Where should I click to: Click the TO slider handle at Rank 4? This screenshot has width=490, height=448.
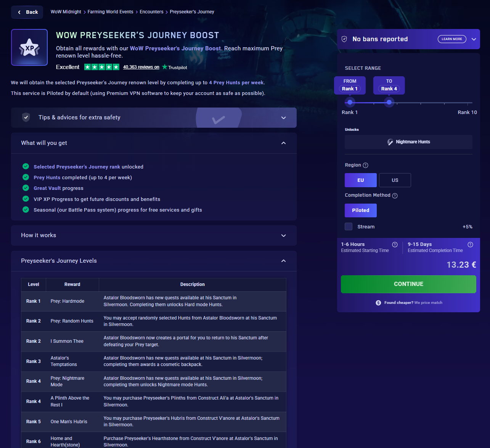pyautogui.click(x=389, y=102)
